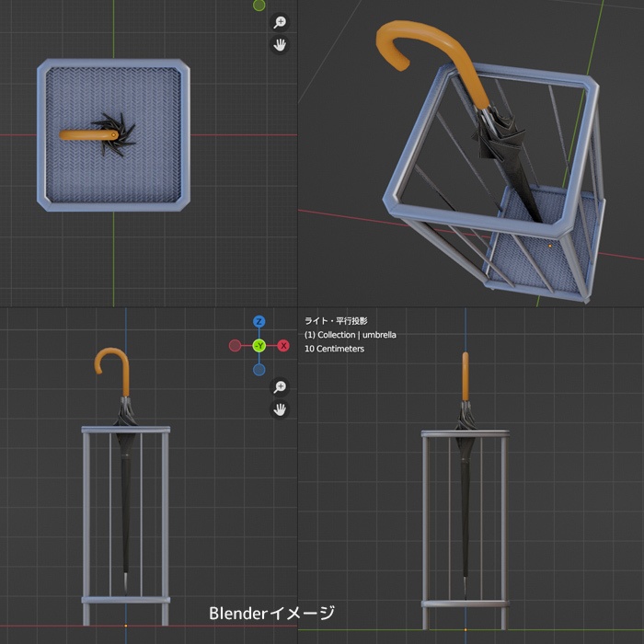Select the black folded umbrella in the front view
The image size is (644, 644).
pyautogui.click(x=125, y=497)
